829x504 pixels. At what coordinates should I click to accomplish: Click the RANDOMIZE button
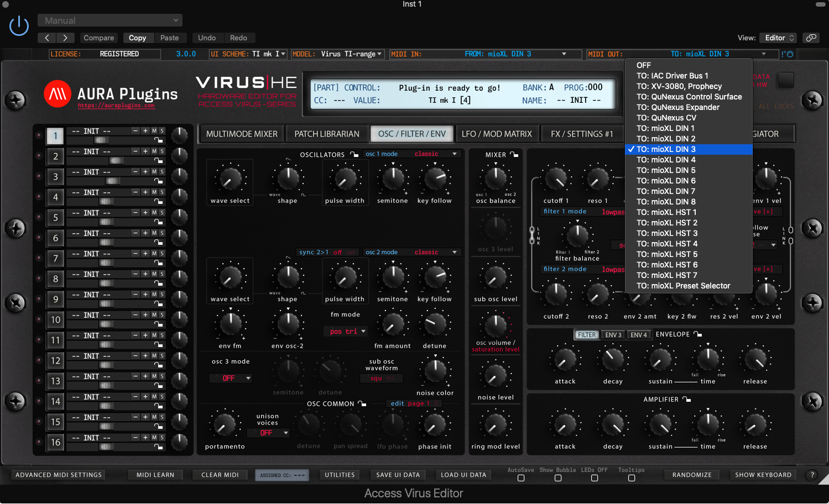coord(692,475)
